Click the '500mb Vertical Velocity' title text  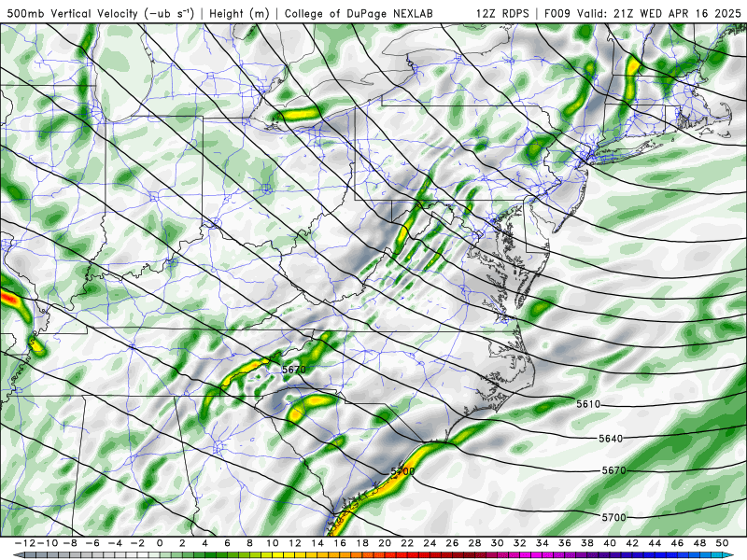[73, 13]
